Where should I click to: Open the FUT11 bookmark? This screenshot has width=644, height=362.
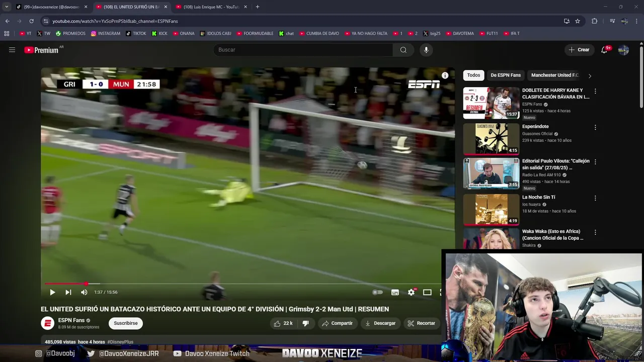click(x=489, y=34)
